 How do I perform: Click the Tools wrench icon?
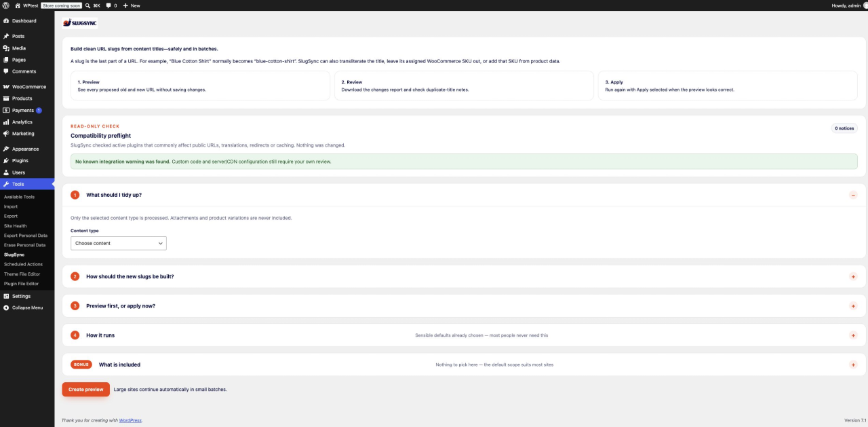point(6,184)
